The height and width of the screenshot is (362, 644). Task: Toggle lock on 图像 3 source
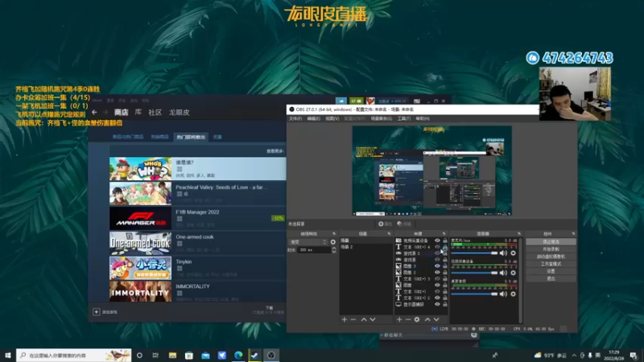(445, 266)
